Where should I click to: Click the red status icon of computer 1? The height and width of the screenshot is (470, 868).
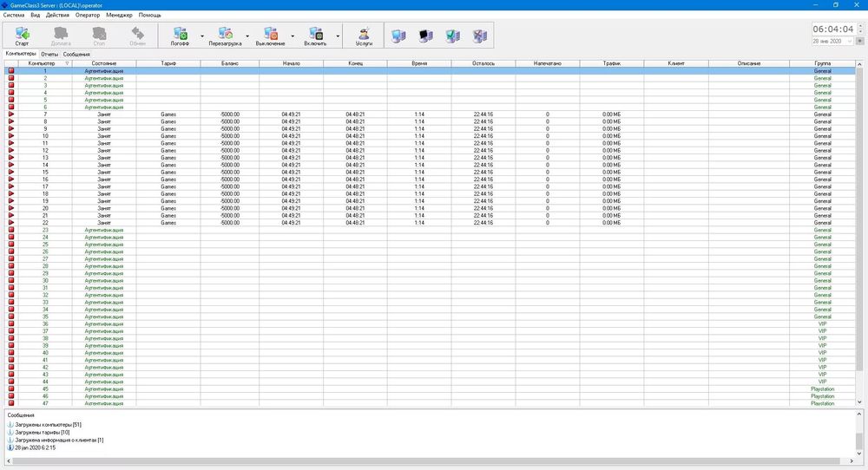point(11,71)
